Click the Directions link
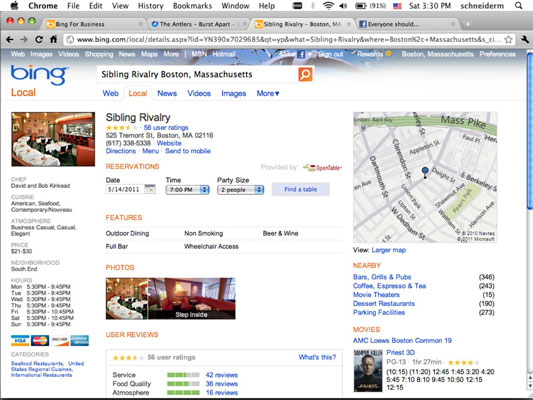Viewport: 533px width, 400px height. point(121,151)
